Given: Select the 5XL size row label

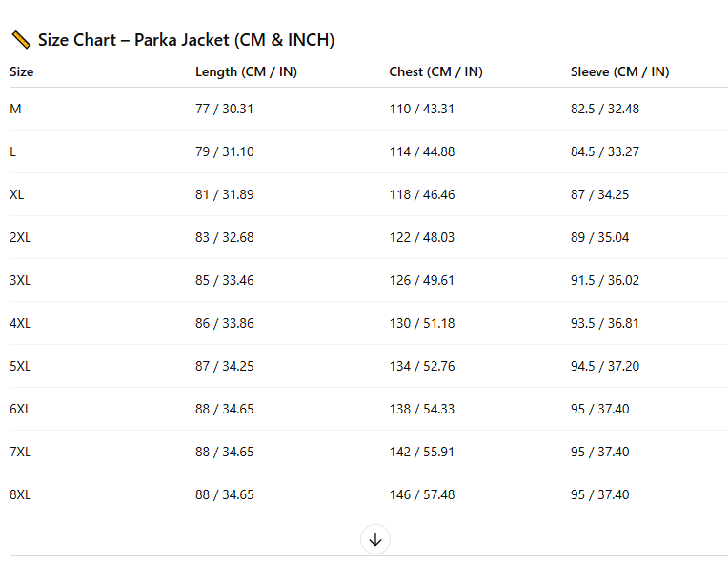Looking at the screenshot, I should point(20,366).
